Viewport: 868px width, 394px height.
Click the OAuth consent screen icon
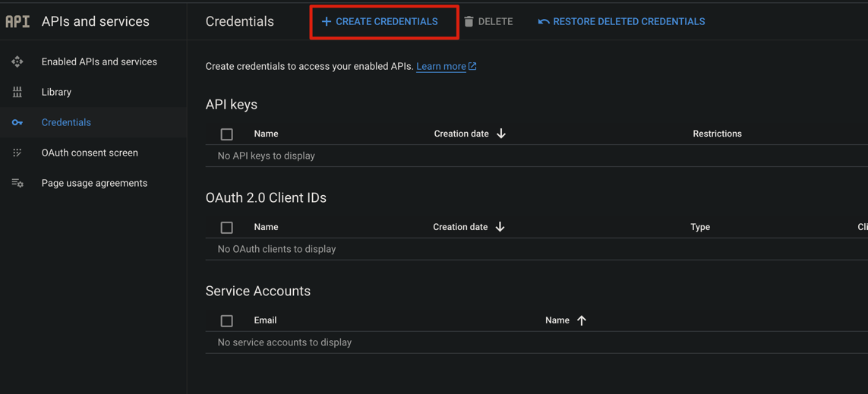pos(17,153)
